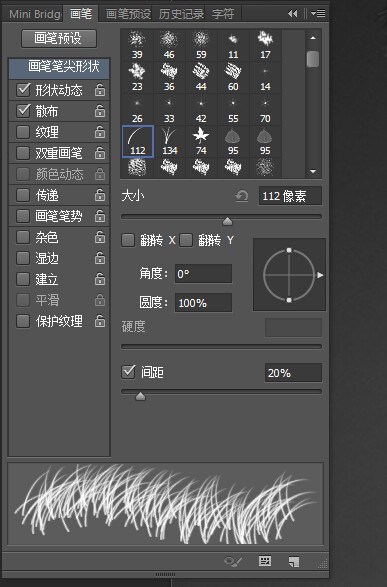Toggle lock for 湿边
This screenshot has height=587, width=387.
click(100, 258)
